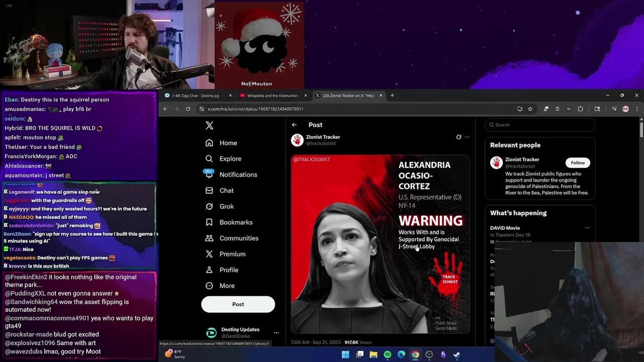Click the back arrow next to Post
This screenshot has width=644, height=362.
click(294, 125)
